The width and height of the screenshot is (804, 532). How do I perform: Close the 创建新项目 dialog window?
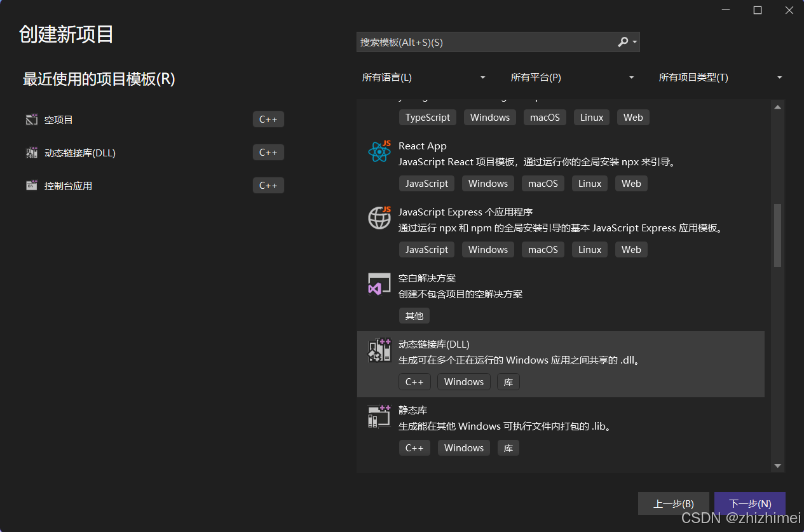[x=789, y=10]
